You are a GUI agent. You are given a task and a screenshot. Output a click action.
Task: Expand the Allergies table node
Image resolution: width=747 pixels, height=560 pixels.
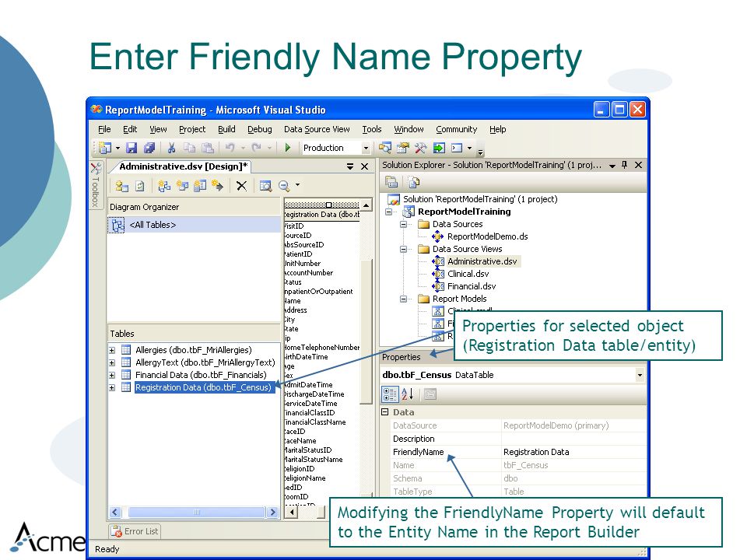pyautogui.click(x=112, y=350)
